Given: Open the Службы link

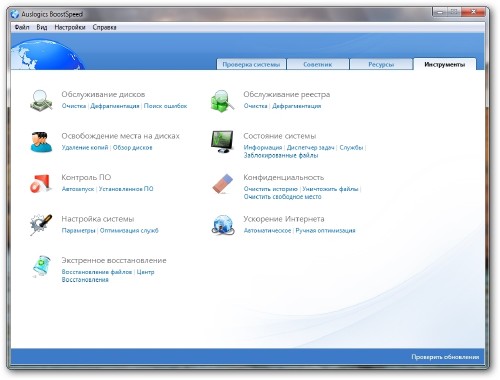Looking at the screenshot, I should click(351, 147).
